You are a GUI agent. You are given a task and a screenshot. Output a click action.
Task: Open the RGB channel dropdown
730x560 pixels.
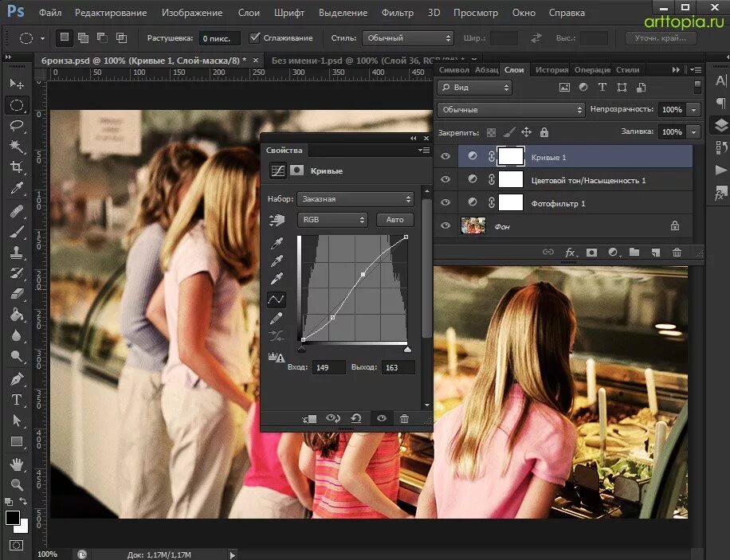(x=332, y=220)
